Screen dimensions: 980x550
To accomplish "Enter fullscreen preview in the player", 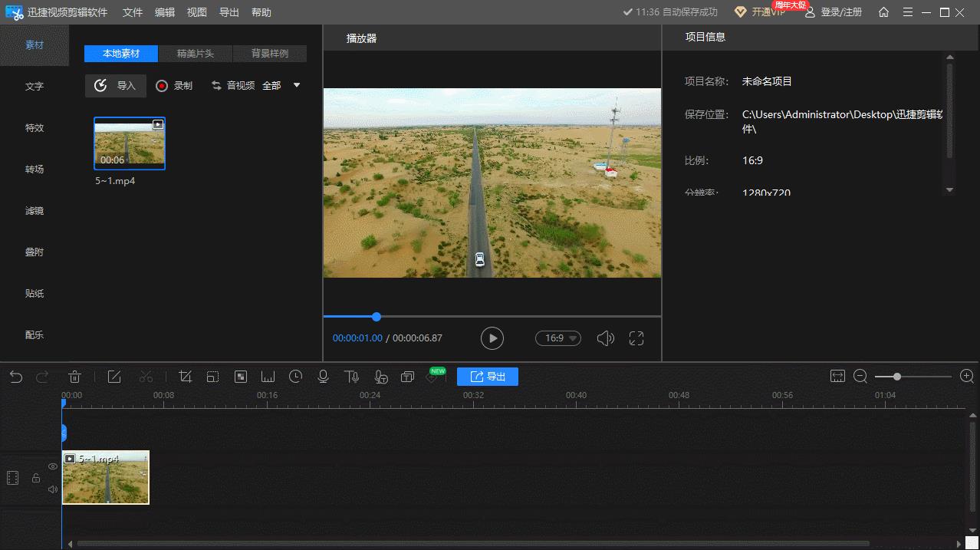I will pyautogui.click(x=636, y=338).
